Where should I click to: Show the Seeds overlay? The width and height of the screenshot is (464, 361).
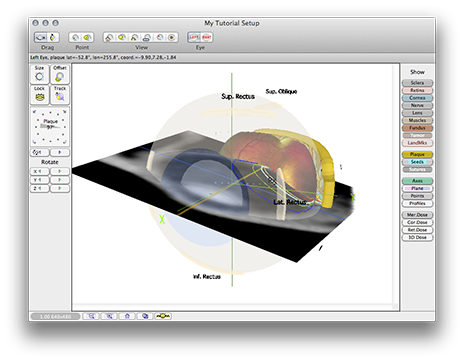(x=417, y=162)
